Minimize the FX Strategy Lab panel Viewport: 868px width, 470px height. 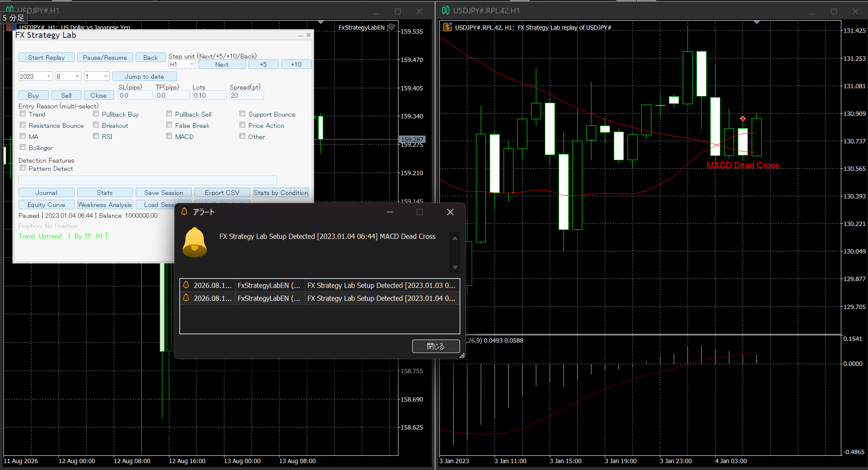coord(300,35)
